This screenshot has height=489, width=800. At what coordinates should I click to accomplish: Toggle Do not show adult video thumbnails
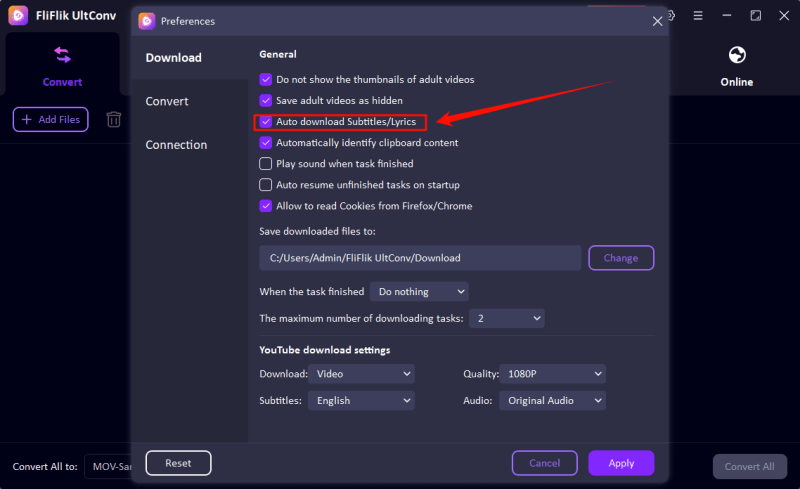click(265, 80)
